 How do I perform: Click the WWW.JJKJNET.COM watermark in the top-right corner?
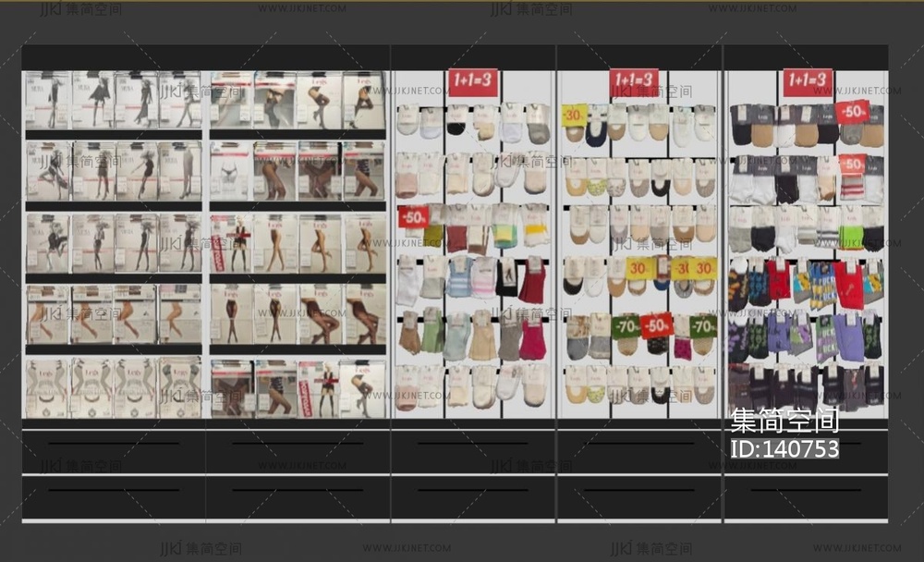[857, 9]
